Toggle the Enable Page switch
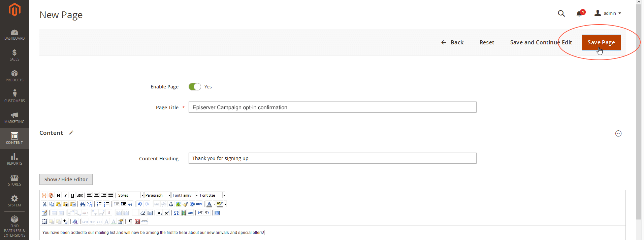Viewport: 644px width, 240px height. pos(195,87)
